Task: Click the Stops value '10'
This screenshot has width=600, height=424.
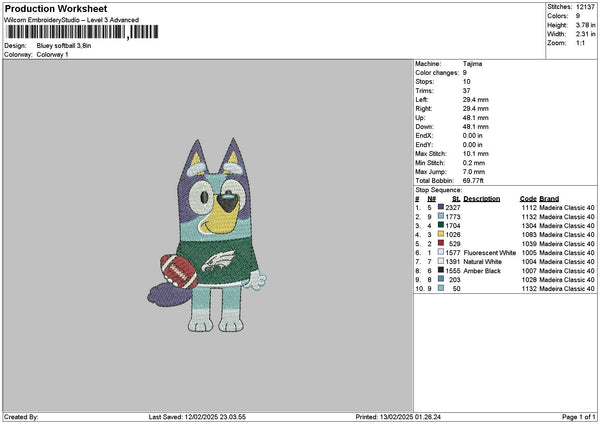Action: click(x=466, y=82)
